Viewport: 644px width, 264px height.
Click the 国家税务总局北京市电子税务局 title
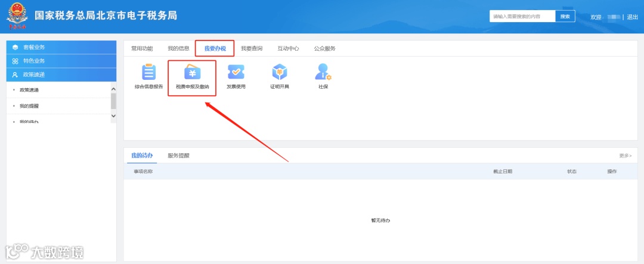coord(106,15)
